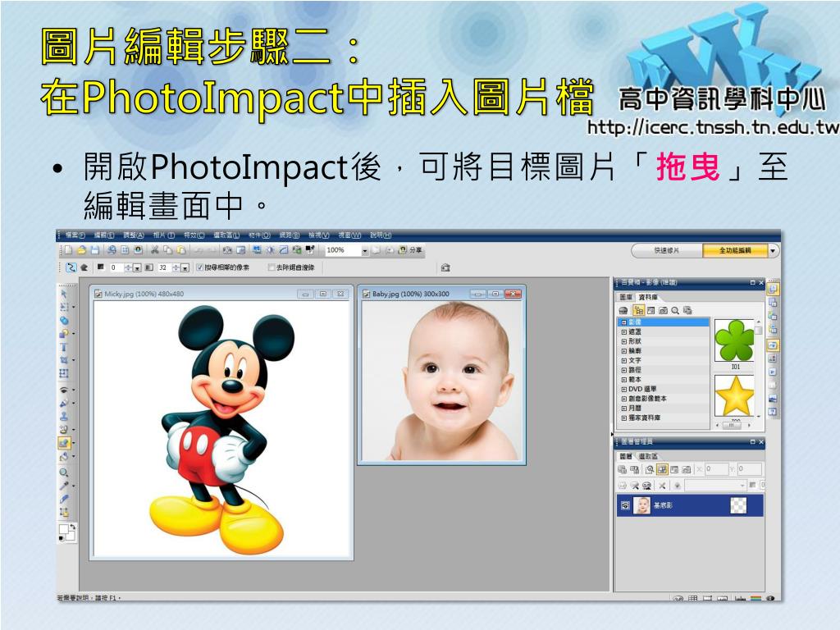Screen dimensions: 840x630
Task: Select the Clone stamp tool
Action: [64, 416]
